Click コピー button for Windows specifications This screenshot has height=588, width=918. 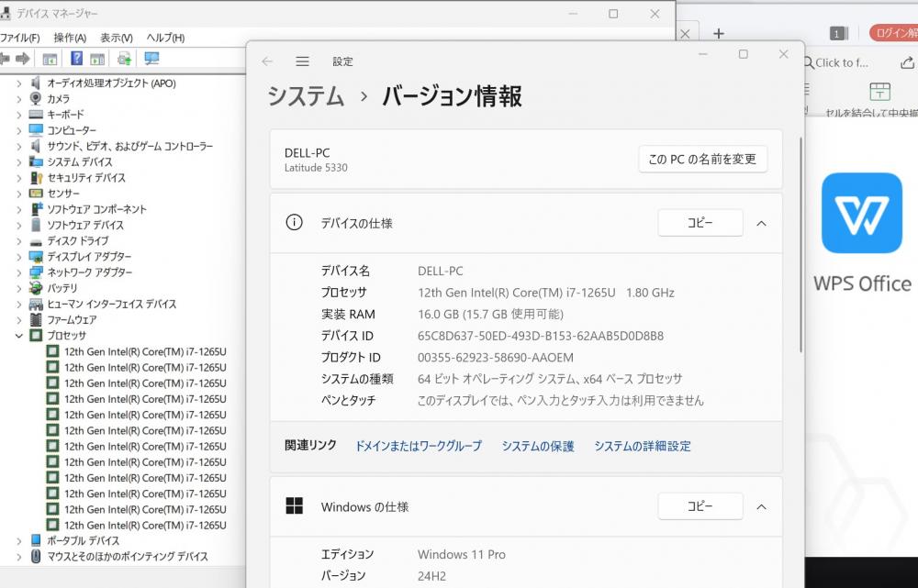click(x=700, y=506)
